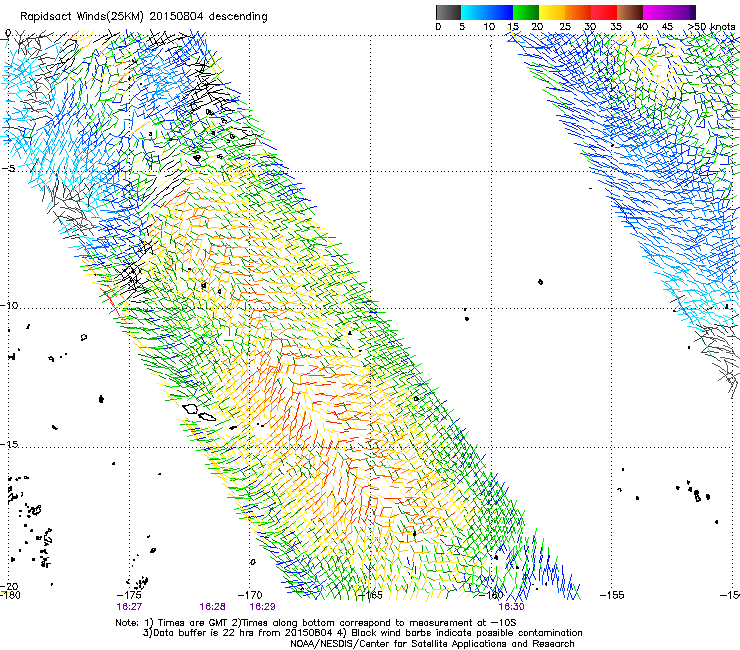This screenshot has width=740, height=650.
Task: Click the blue 10-15 knots legend swatch
Action: pyautogui.click(x=500, y=12)
